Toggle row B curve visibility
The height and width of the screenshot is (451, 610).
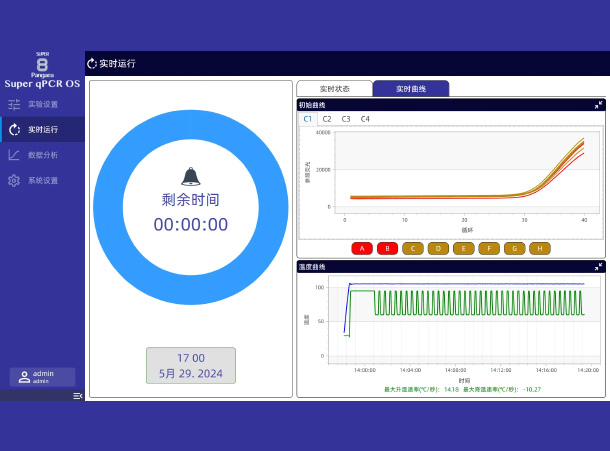click(387, 248)
